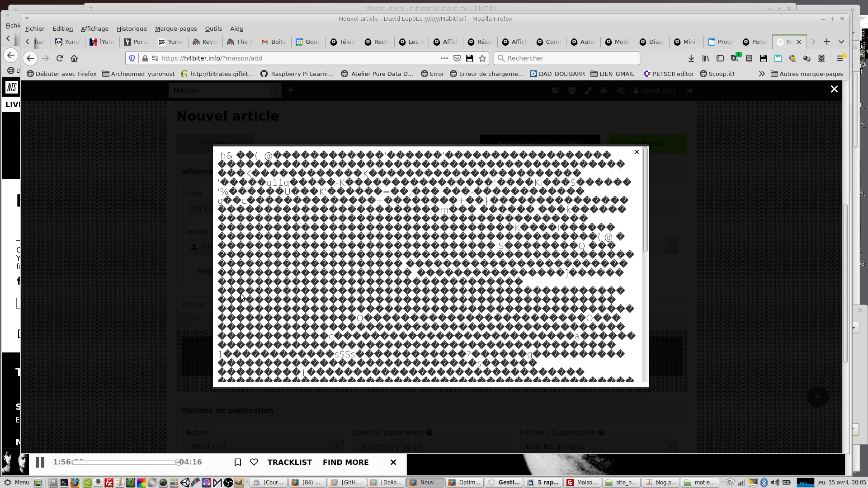Pause the NTS radio playback
Image resolution: width=868 pixels, height=488 pixels.
[x=40, y=462]
